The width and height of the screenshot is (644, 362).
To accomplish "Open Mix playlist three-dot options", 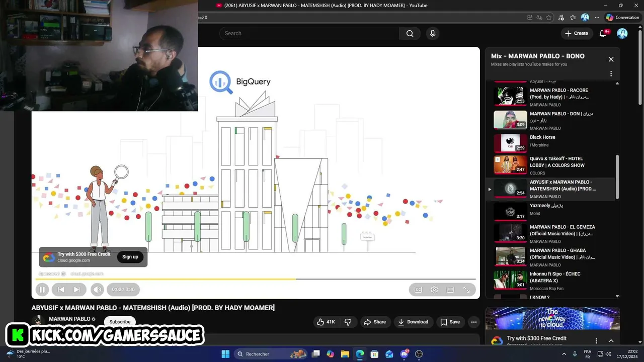I will (611, 74).
